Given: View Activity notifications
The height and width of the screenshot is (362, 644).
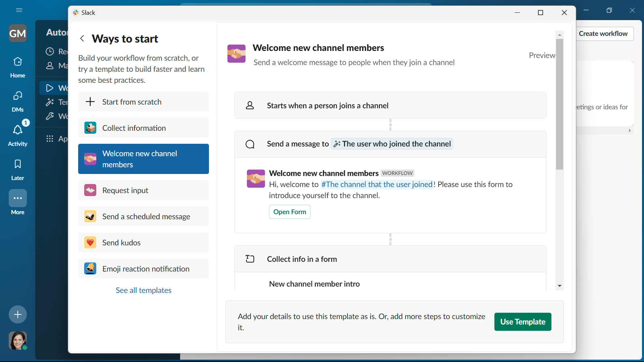Looking at the screenshot, I should pos(17,135).
